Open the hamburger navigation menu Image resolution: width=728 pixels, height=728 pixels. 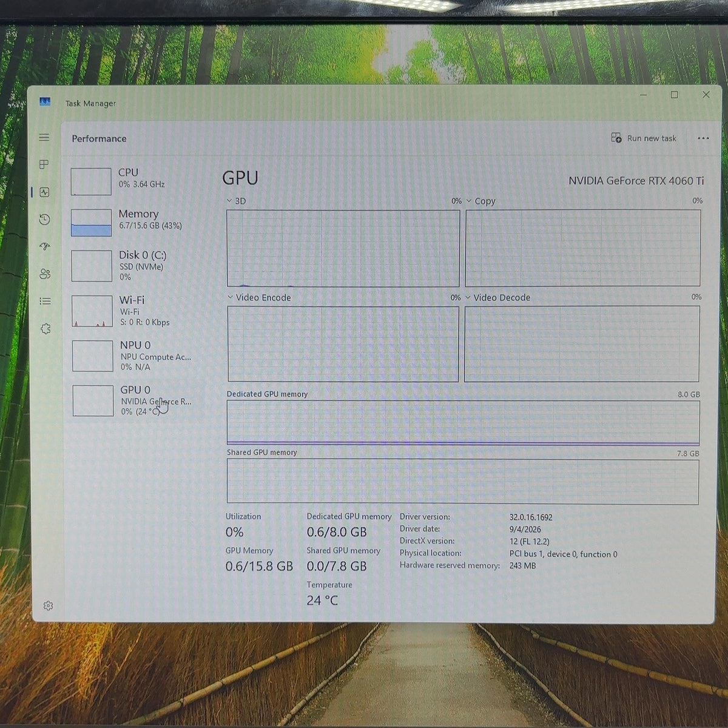click(x=44, y=138)
